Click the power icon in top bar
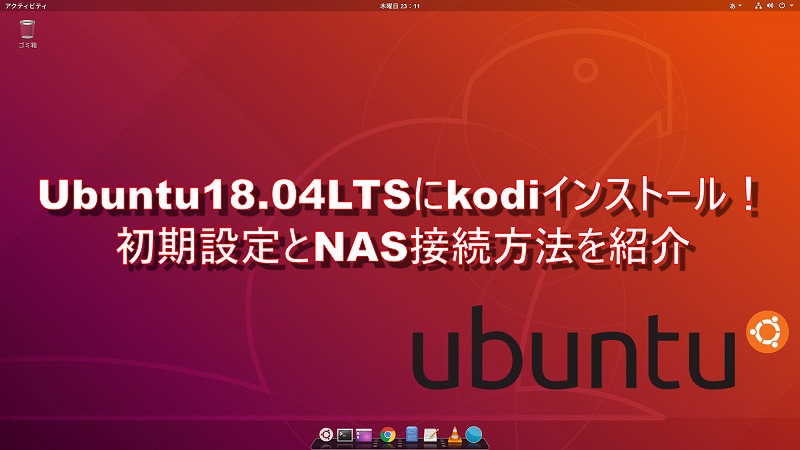This screenshot has height=450, width=800. pos(782,6)
